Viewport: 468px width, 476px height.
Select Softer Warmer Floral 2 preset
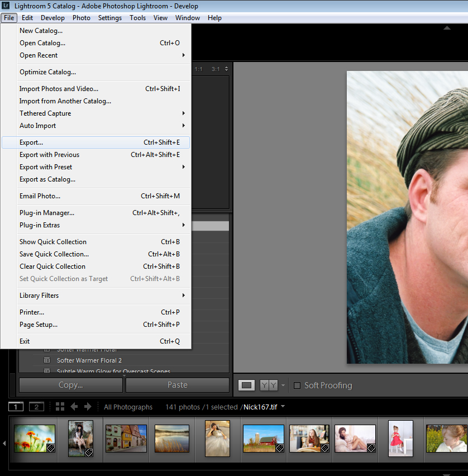pyautogui.click(x=89, y=360)
